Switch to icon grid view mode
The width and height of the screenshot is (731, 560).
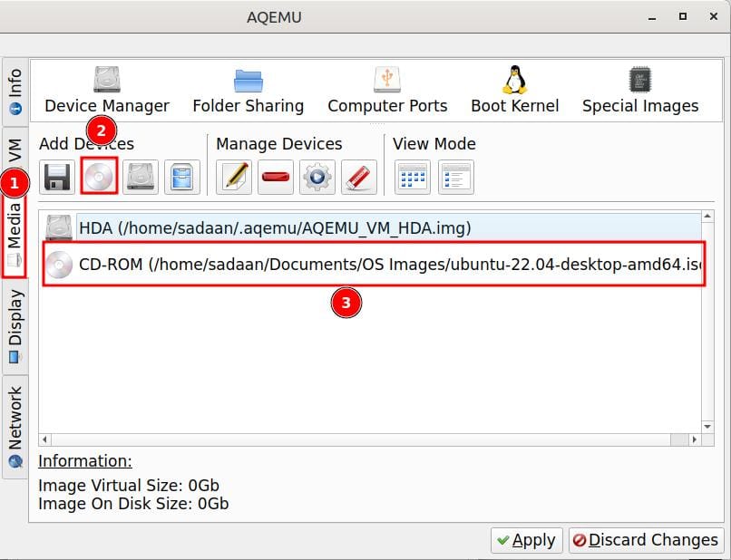(413, 177)
